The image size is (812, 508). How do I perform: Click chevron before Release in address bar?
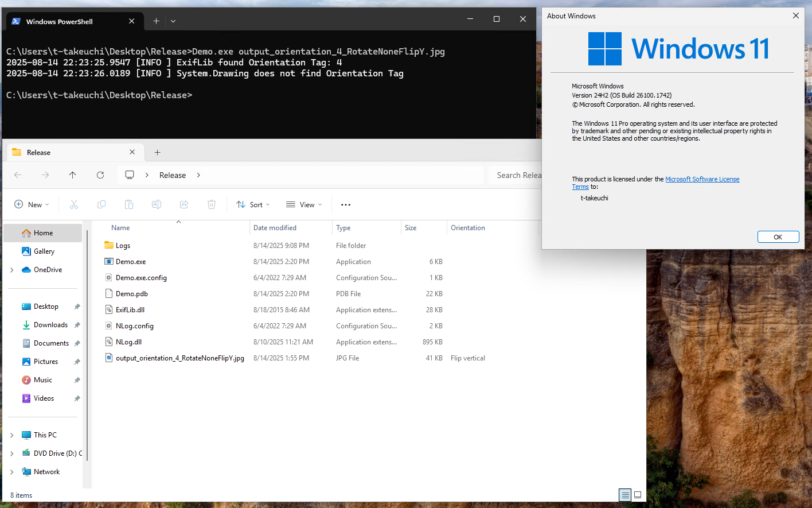point(147,175)
